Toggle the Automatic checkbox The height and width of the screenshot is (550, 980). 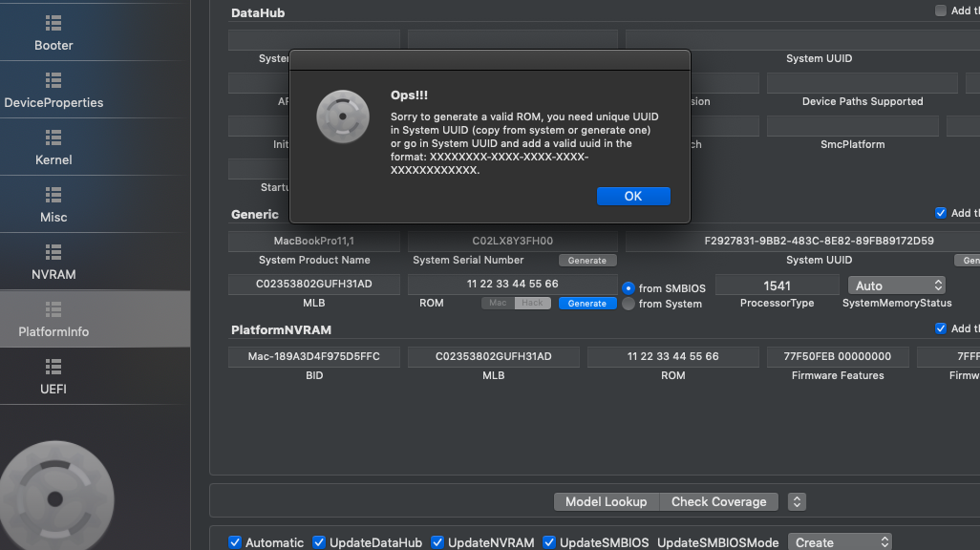coord(235,541)
